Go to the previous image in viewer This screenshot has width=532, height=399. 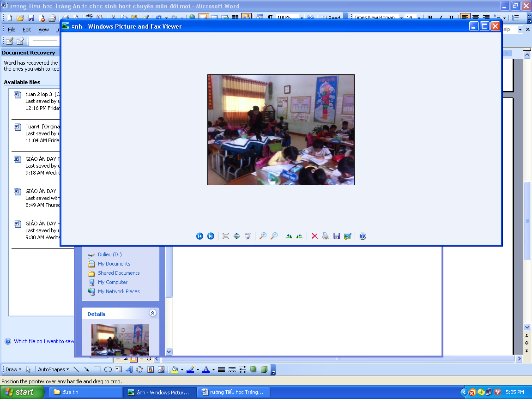[199, 236]
